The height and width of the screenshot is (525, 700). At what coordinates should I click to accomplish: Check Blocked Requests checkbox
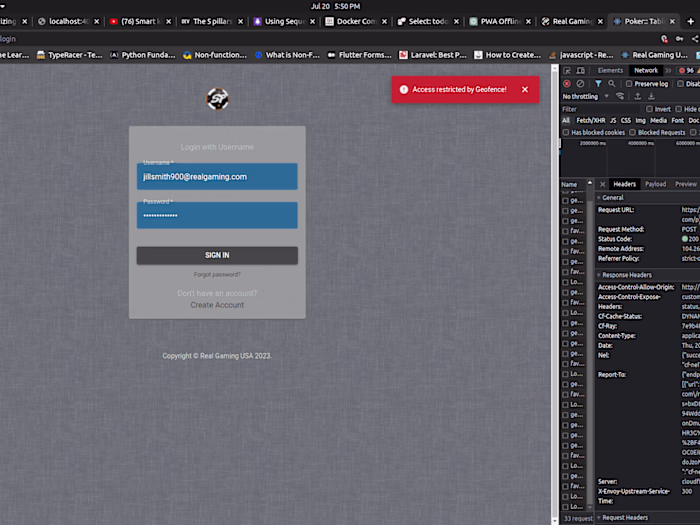click(632, 132)
